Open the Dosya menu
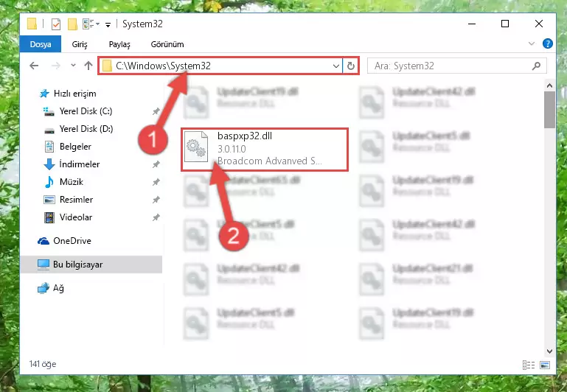This screenshot has height=392, width=567. (x=41, y=44)
